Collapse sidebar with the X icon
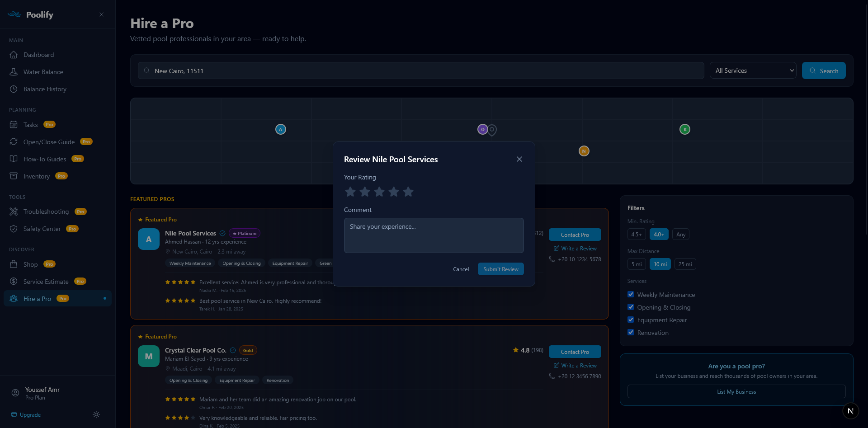Screen dimensions: 868x428 click(x=102, y=14)
